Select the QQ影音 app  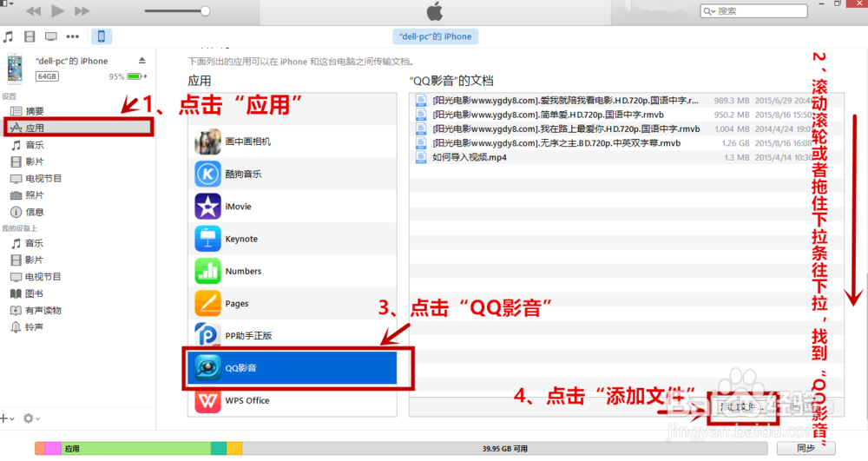293,368
